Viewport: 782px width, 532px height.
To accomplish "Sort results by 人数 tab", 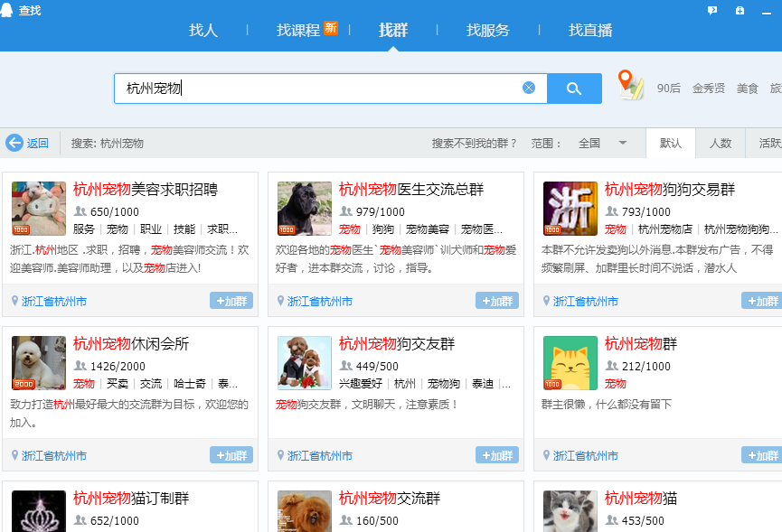I will tap(720, 143).
